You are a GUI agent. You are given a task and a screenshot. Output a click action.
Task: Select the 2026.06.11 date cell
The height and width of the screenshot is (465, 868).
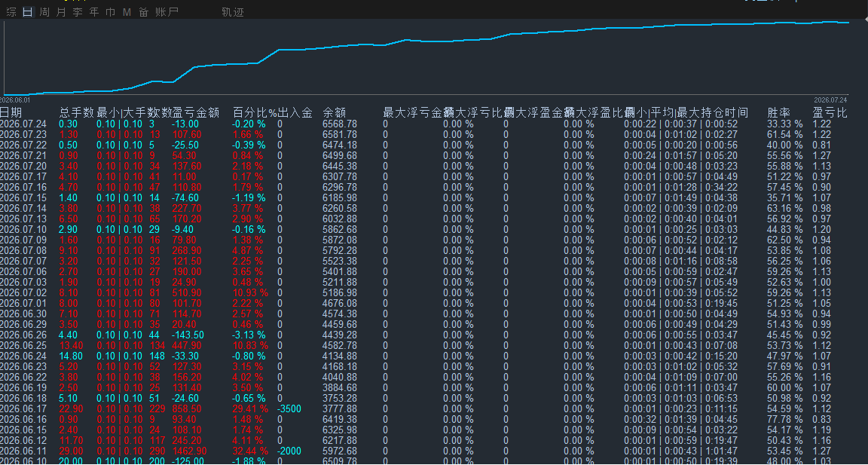click(x=23, y=451)
